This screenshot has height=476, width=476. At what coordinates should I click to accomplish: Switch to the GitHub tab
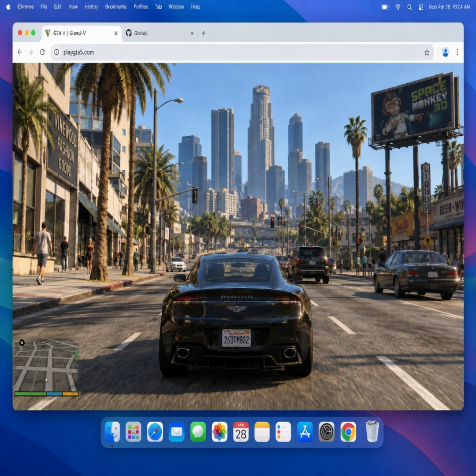pos(160,33)
